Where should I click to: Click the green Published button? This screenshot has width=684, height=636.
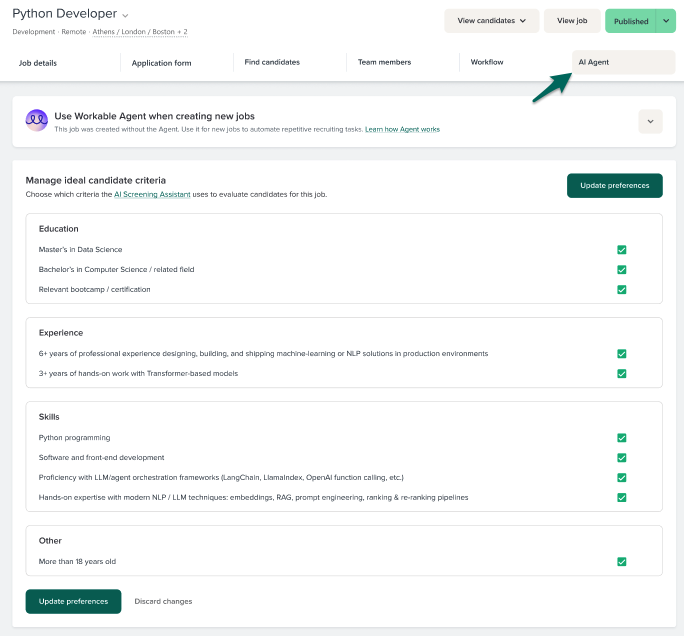point(631,21)
